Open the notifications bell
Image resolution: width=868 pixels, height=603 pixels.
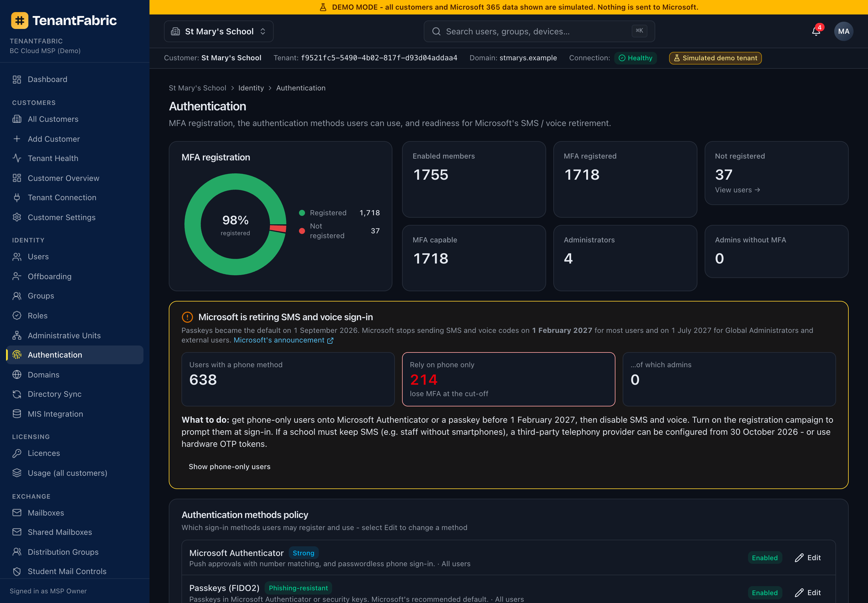816,31
